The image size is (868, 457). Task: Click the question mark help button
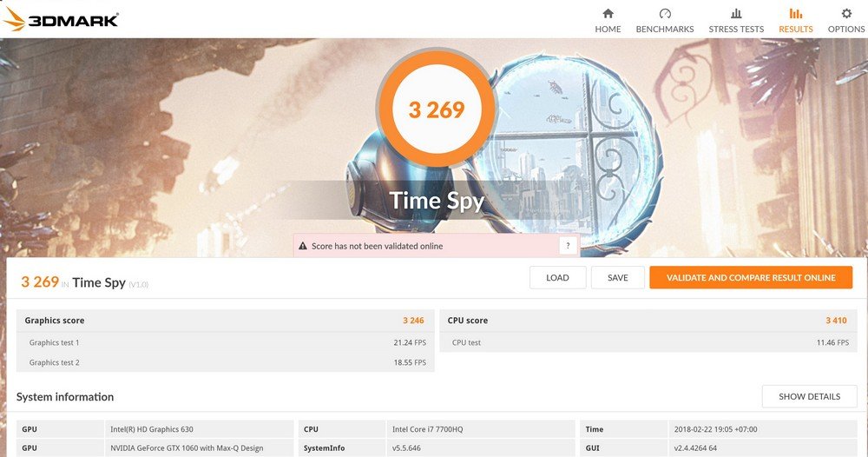point(568,245)
